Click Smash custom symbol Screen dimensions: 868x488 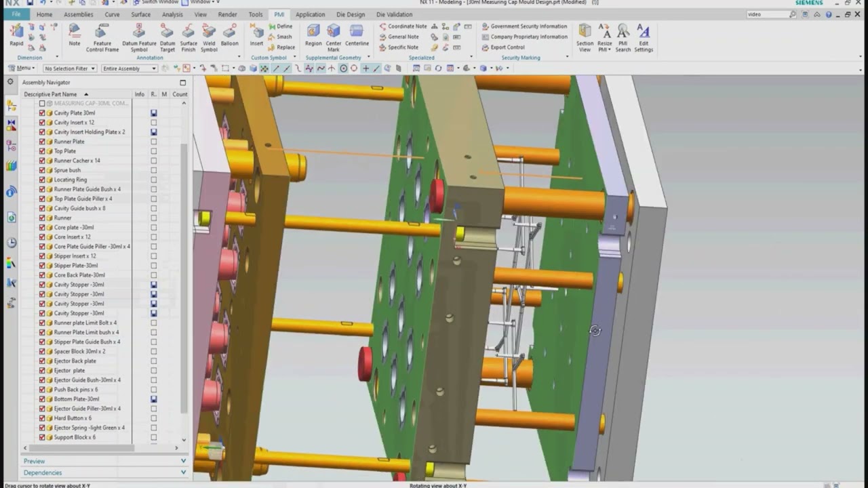pos(280,37)
